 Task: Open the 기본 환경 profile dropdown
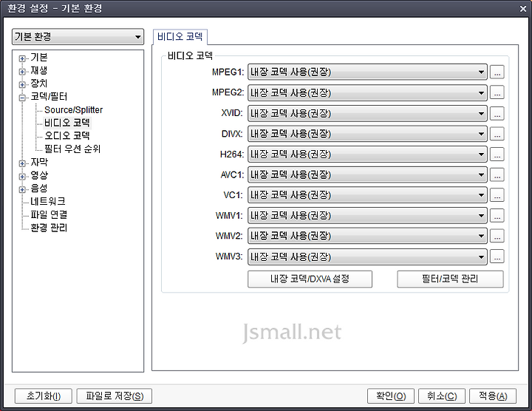78,37
